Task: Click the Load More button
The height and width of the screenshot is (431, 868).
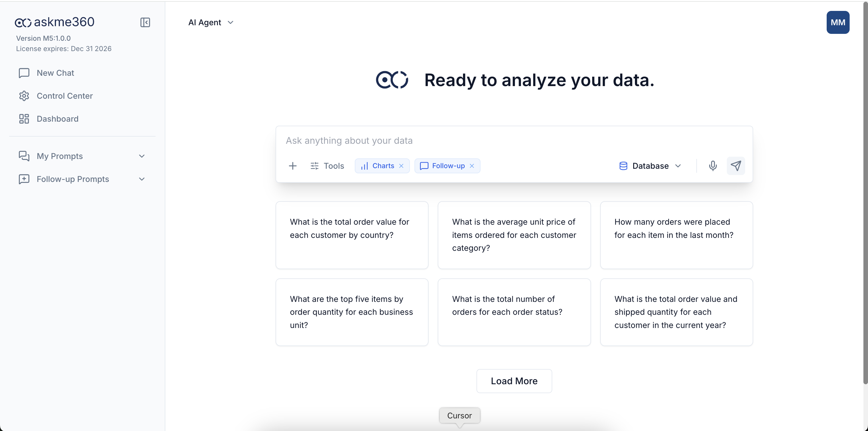Action: pos(514,381)
